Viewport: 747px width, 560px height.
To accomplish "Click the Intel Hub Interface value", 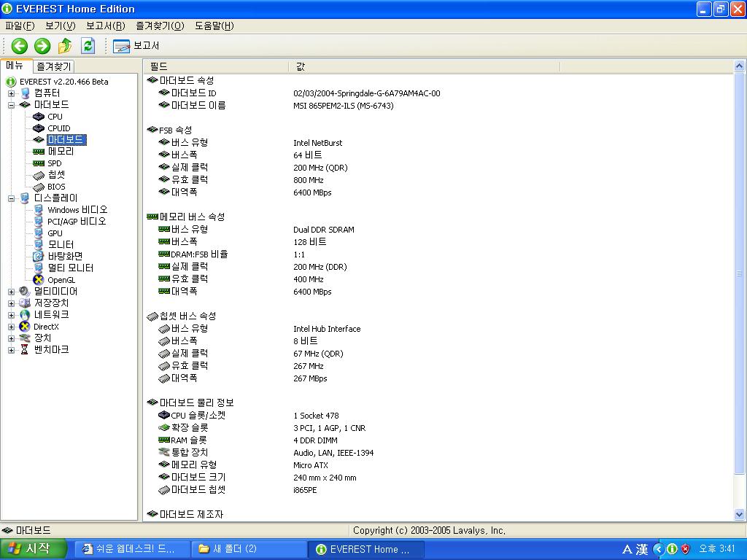I will pyautogui.click(x=327, y=329).
